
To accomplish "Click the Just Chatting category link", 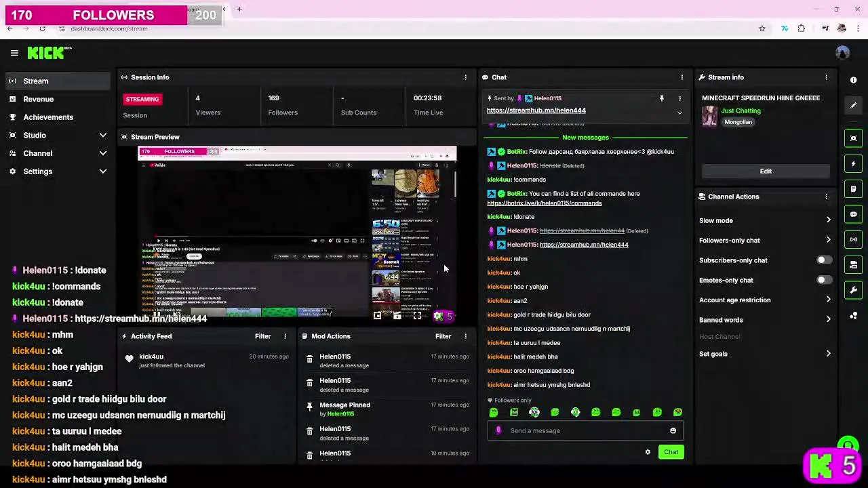I will click(741, 110).
